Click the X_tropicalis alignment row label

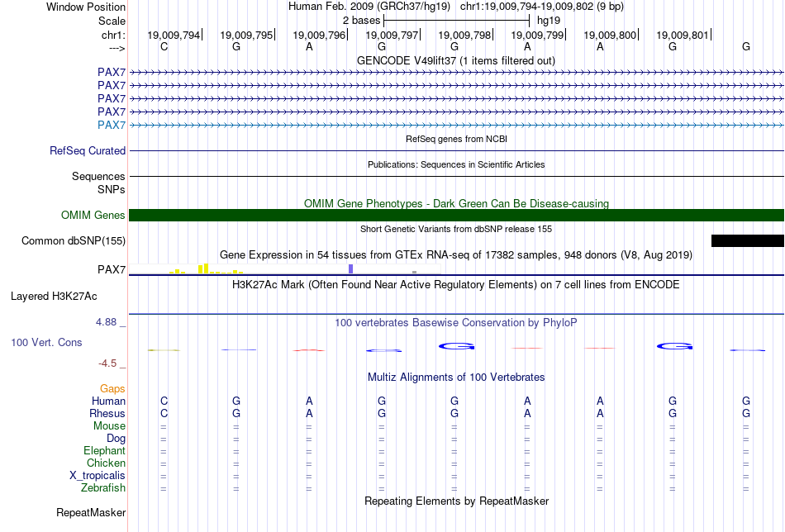coord(98,476)
